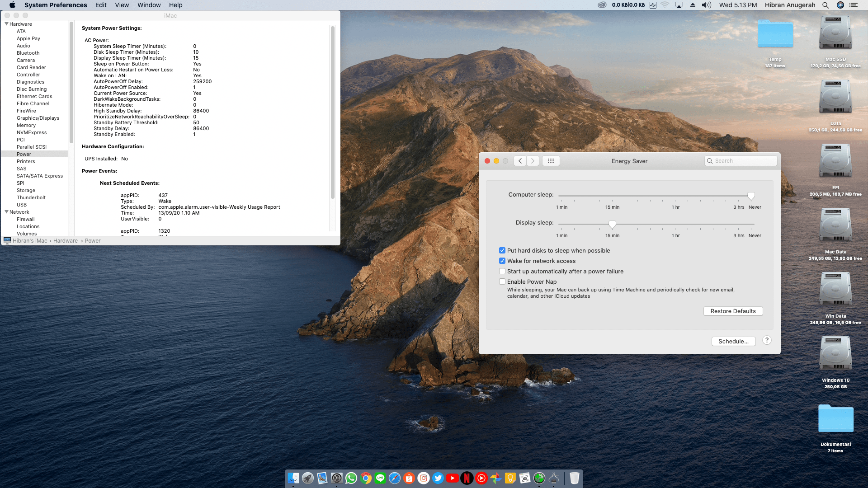
Task: Enable Power Nap checkbox
Action: pos(502,282)
